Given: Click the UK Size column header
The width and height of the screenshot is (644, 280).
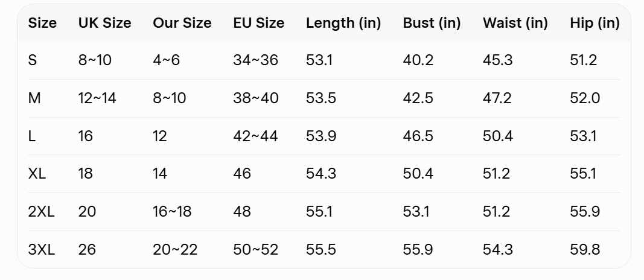Looking at the screenshot, I should click(104, 23).
